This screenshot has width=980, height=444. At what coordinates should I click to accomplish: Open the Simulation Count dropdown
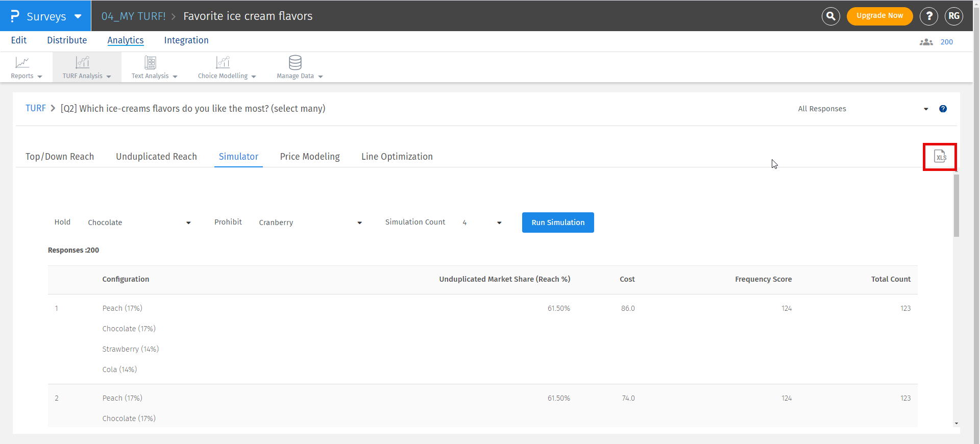[482, 223]
